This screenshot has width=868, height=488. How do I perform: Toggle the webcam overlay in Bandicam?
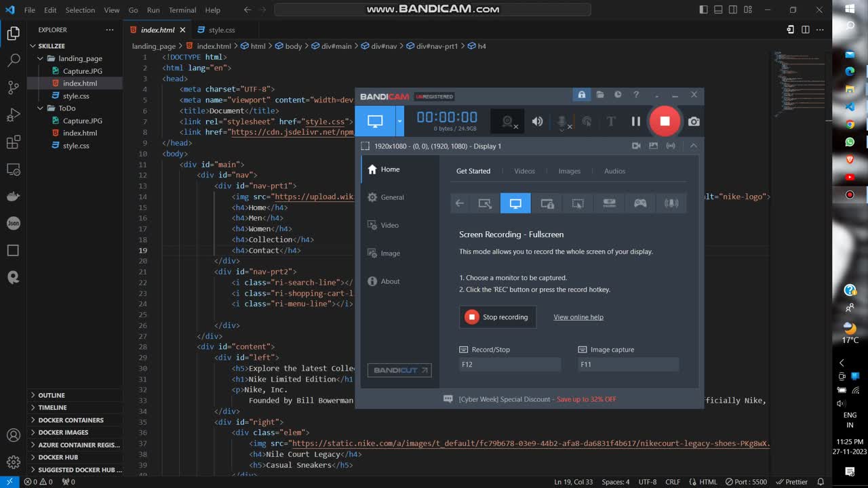click(x=507, y=121)
